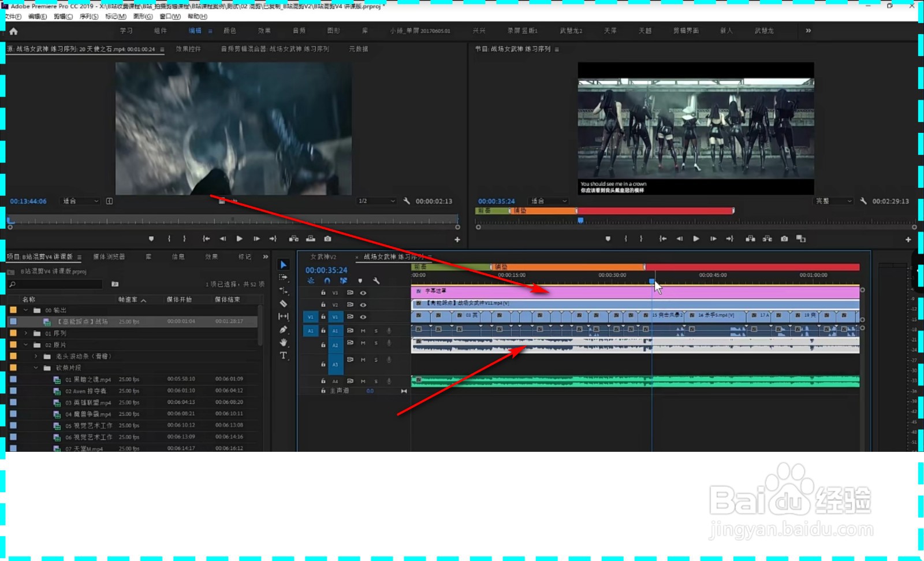This screenshot has width=924, height=561.
Task: Step forward one frame in Source monitor
Action: [x=256, y=239]
